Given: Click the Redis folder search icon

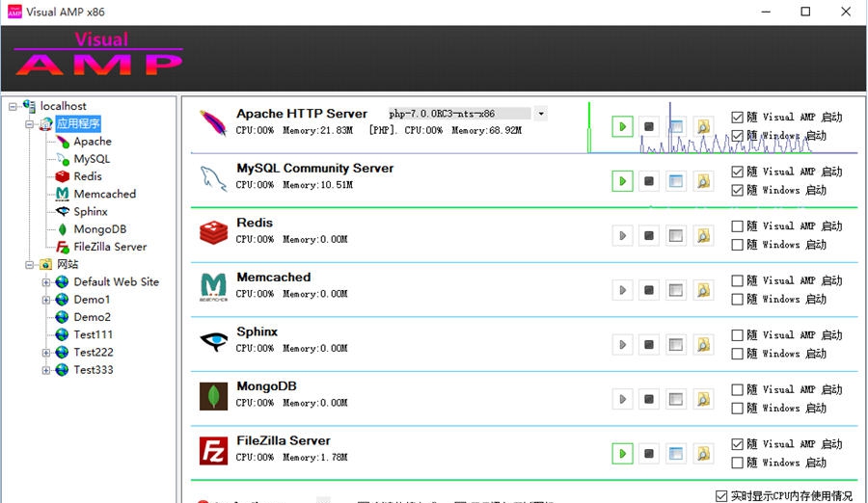Looking at the screenshot, I should pyautogui.click(x=703, y=236).
